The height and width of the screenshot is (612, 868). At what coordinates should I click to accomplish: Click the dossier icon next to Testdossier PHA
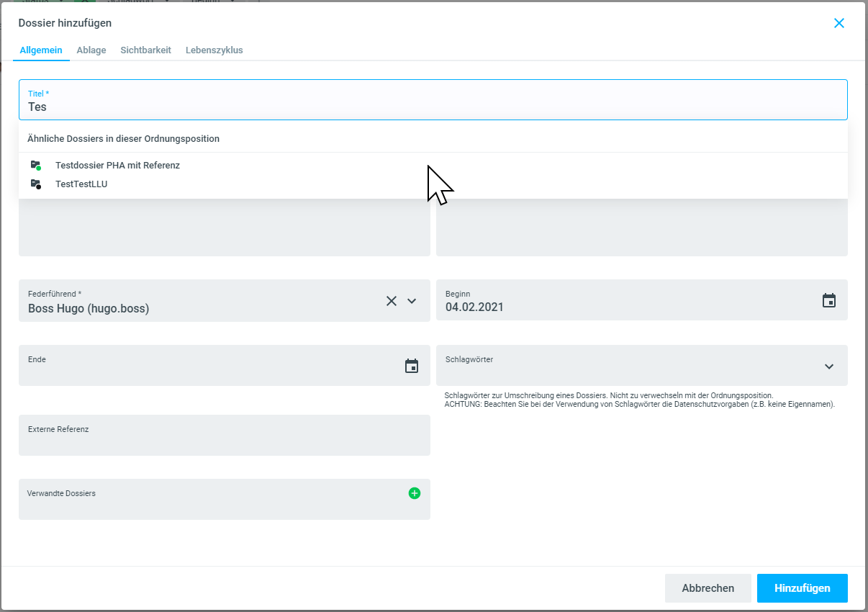pyautogui.click(x=36, y=166)
